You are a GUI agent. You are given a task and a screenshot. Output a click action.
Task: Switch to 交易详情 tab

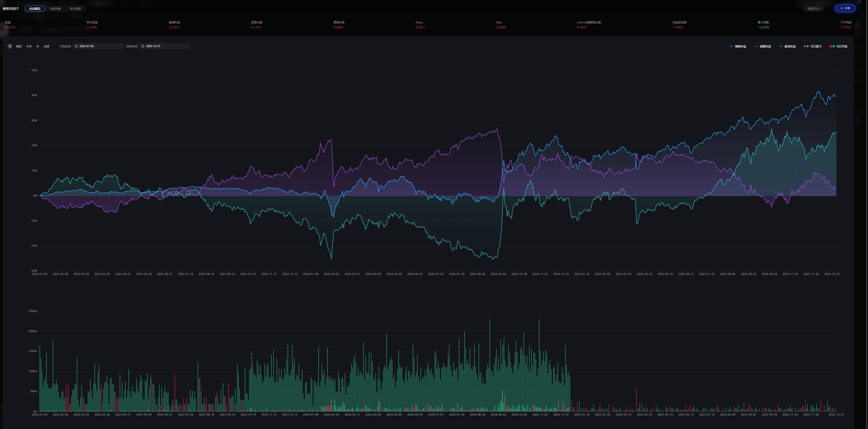(55, 9)
